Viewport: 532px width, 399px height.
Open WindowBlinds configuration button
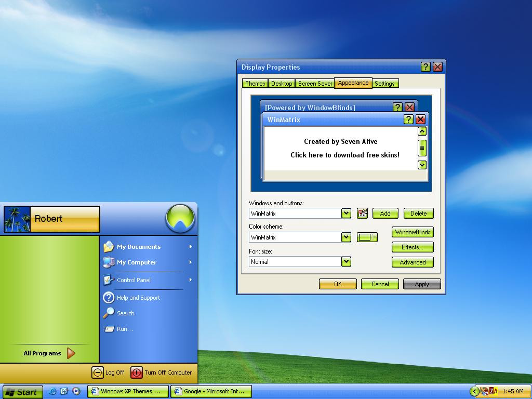[x=413, y=232]
